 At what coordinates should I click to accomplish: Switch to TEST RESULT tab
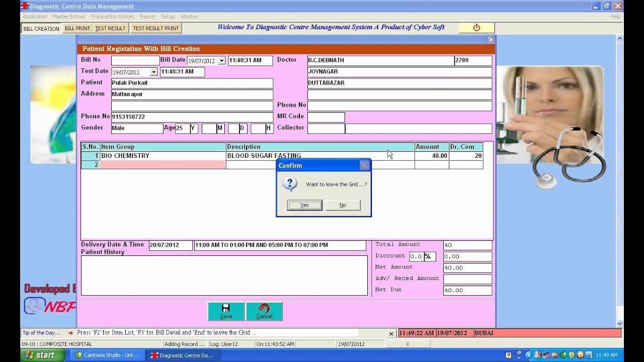(x=110, y=28)
